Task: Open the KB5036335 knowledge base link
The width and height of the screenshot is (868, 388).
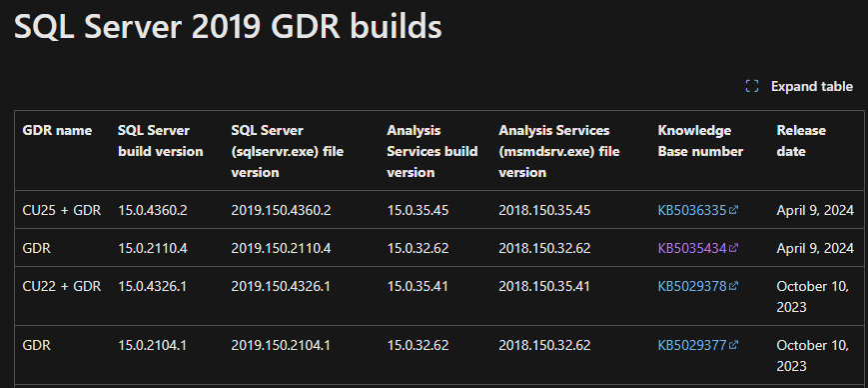Action: 691,211
